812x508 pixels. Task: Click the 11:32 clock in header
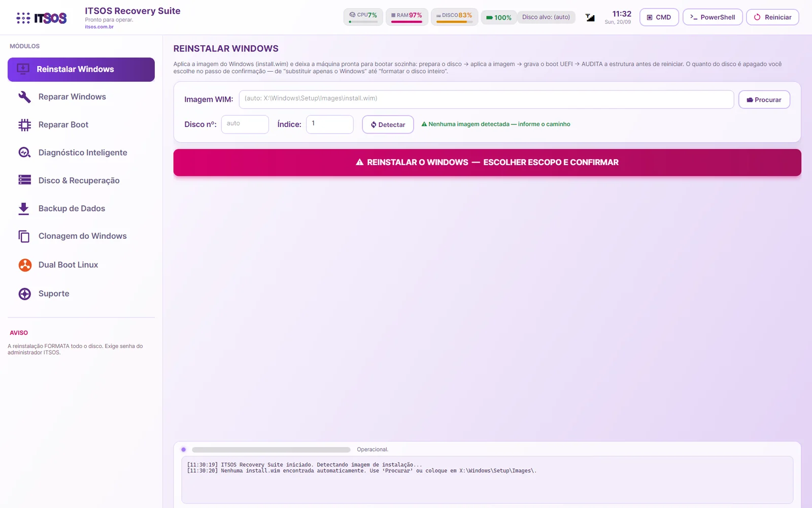click(x=622, y=14)
